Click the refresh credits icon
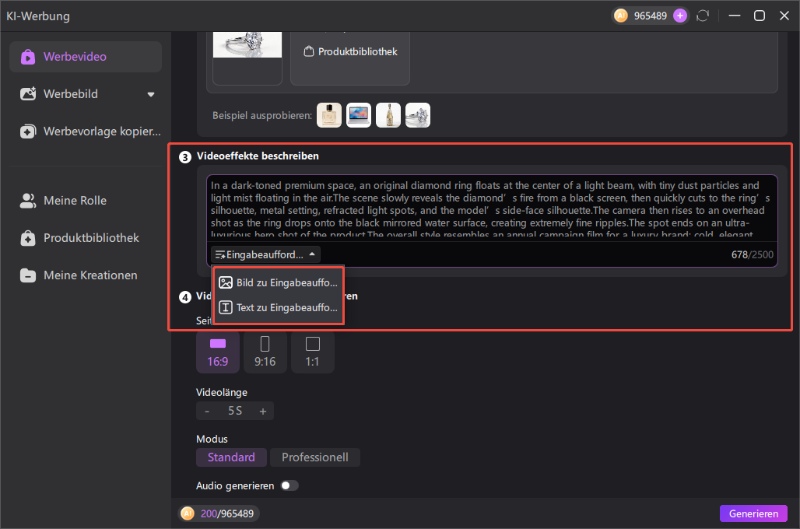Image resolution: width=800 pixels, height=529 pixels. 703,16
